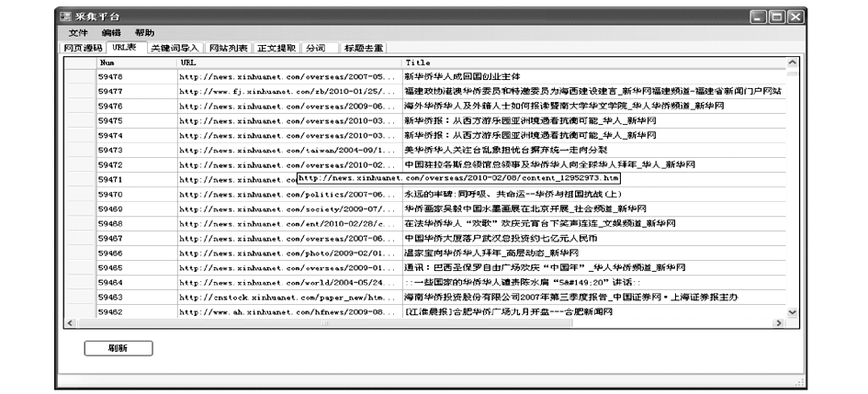Select Num cell 59469
Viewport: 868px width, 394px height.
[137, 209]
